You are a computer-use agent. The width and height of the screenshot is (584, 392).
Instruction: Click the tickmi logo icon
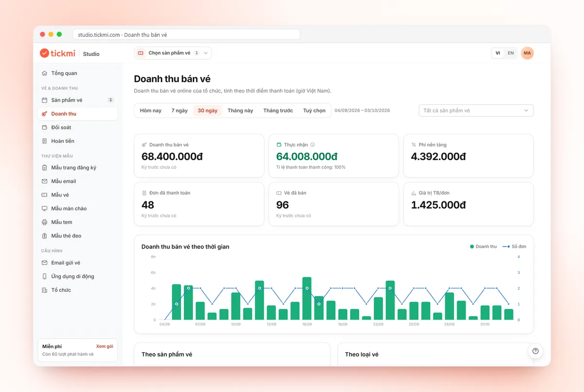click(44, 53)
